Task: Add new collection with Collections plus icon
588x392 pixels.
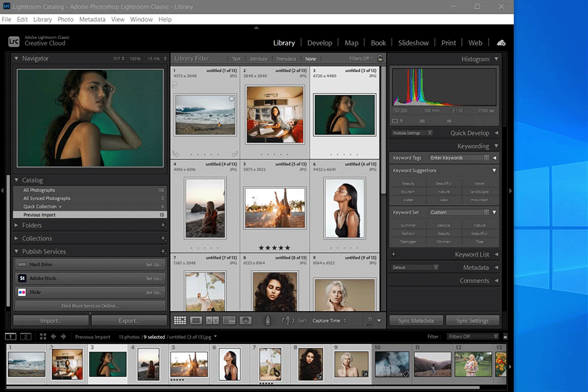Action: click(163, 238)
